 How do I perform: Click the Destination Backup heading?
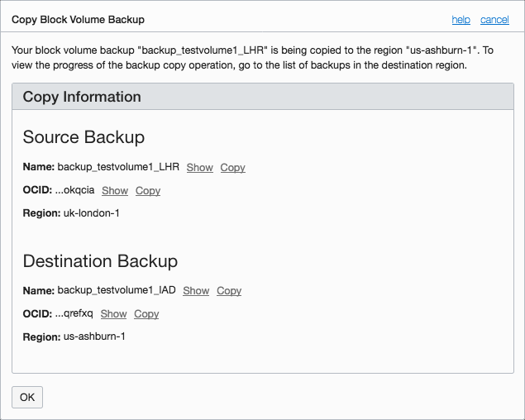pos(100,261)
